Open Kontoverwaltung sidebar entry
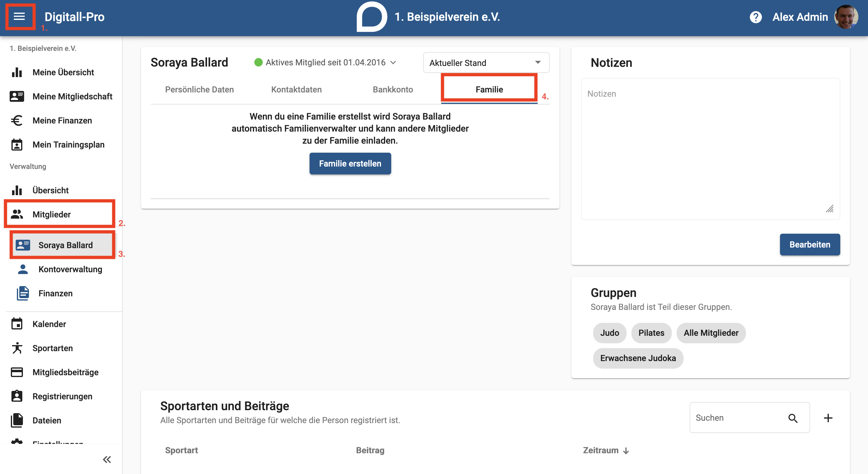The image size is (868, 474). pos(64,269)
